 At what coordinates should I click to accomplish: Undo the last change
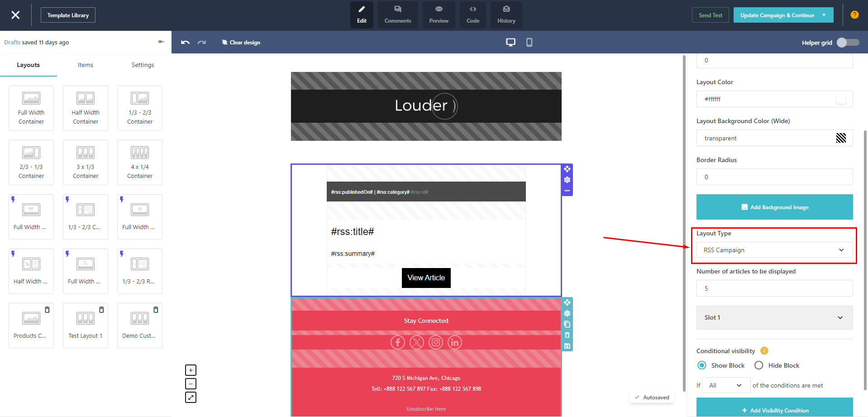tap(185, 42)
